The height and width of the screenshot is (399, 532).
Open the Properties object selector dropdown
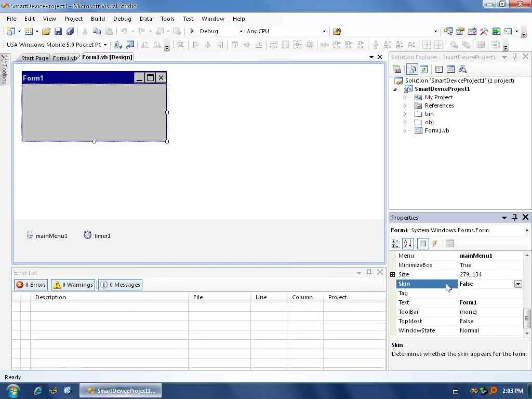pos(527,230)
